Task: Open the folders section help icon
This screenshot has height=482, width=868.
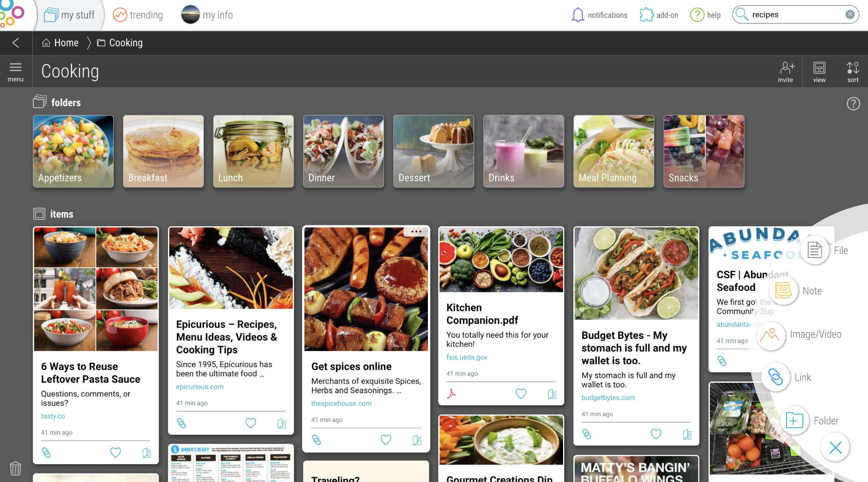Action: [x=853, y=103]
